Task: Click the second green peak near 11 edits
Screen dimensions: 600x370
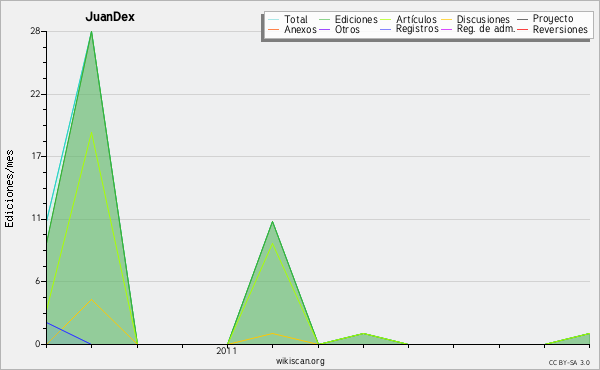Action: (x=272, y=222)
